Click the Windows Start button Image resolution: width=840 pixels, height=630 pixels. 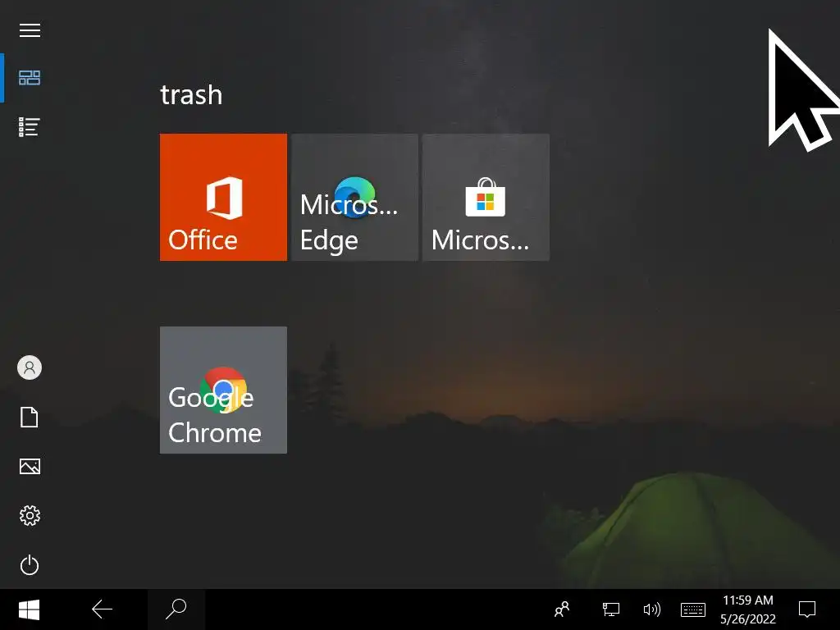click(x=29, y=609)
